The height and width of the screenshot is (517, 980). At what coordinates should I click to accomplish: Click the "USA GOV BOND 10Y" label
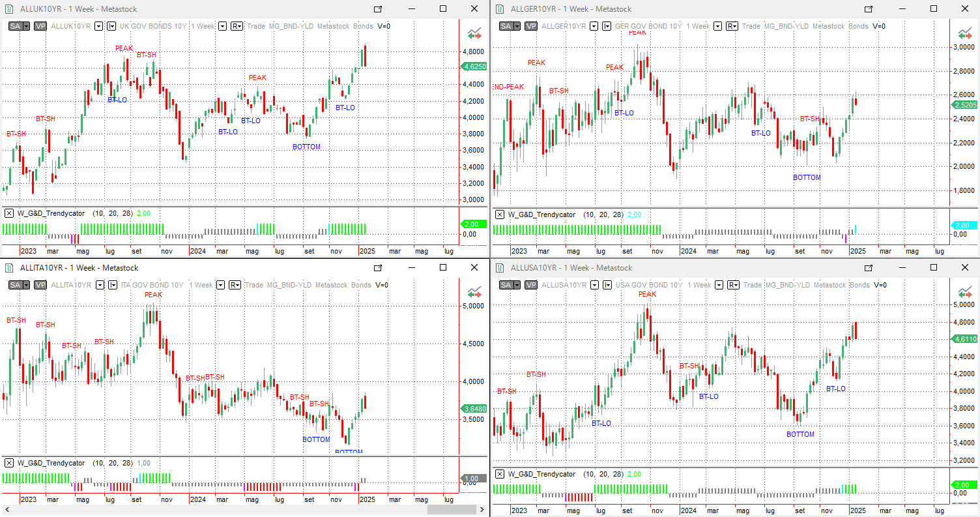coord(650,285)
